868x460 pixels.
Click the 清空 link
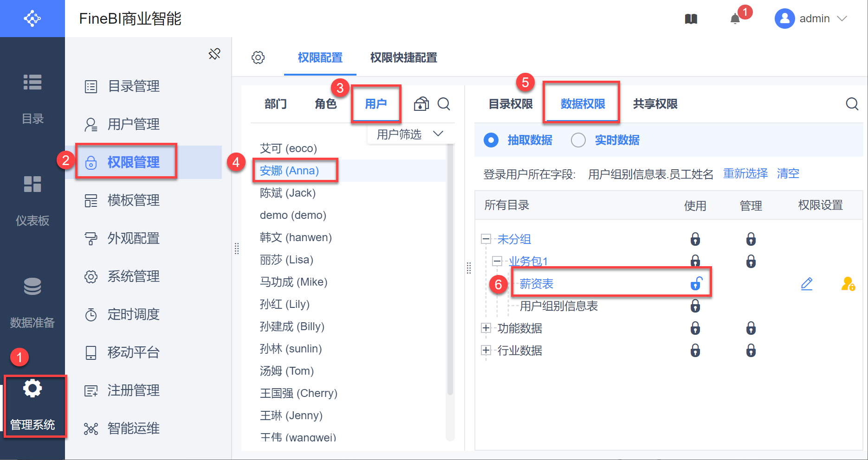[788, 174]
